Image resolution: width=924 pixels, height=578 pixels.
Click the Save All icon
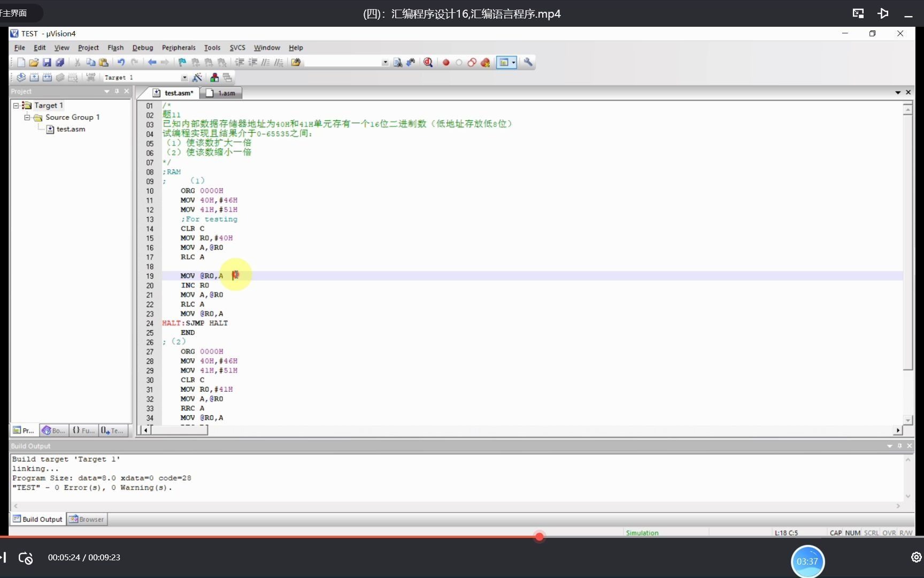[x=60, y=63]
